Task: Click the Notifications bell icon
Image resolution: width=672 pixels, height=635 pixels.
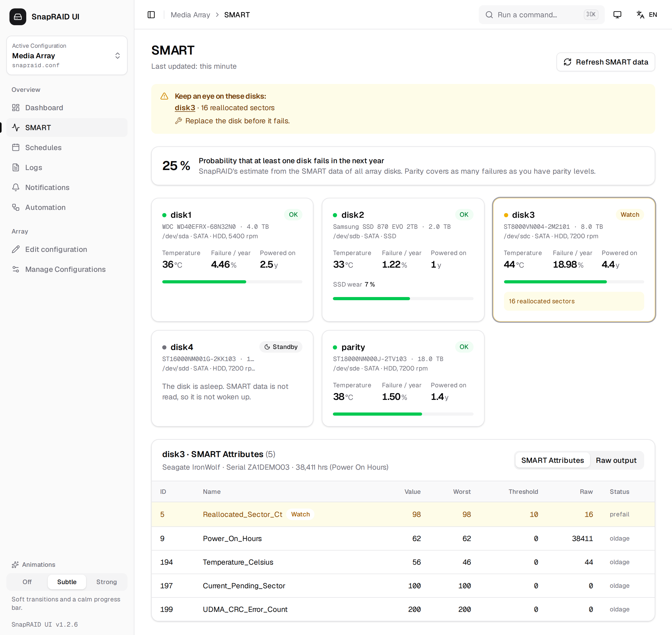Action: (x=16, y=188)
